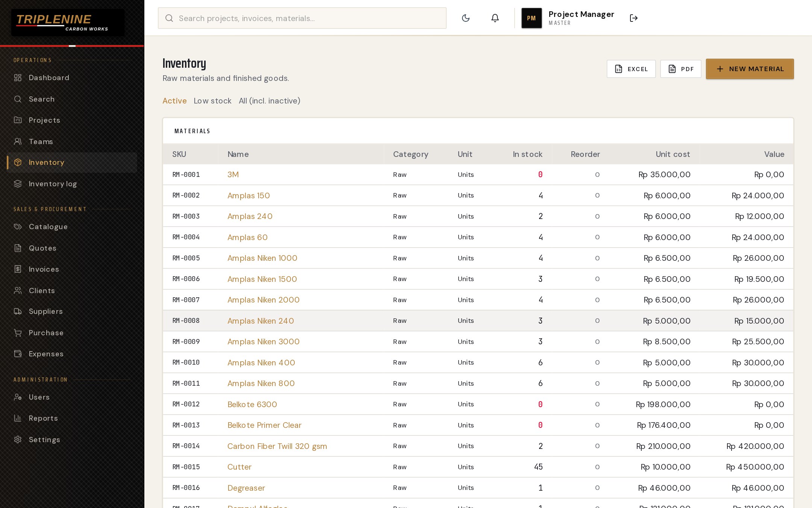The width and height of the screenshot is (812, 508).
Task: Click the Inventory log layers icon
Action: click(18, 184)
